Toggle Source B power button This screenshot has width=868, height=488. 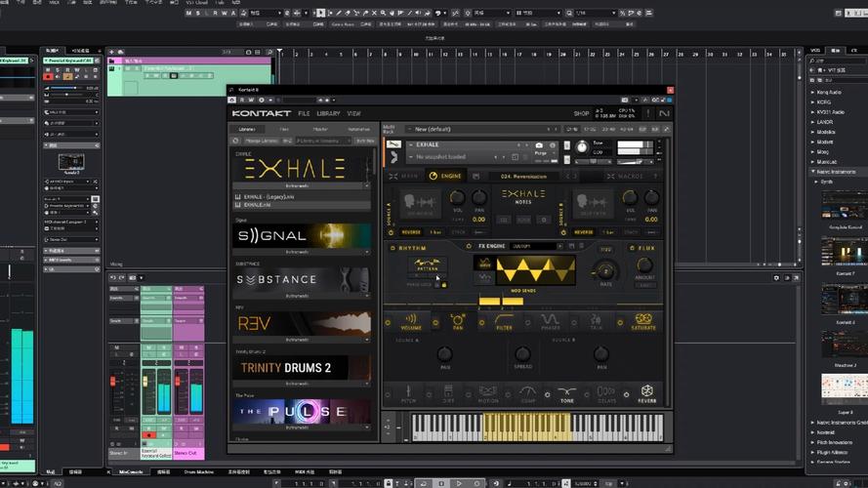(x=563, y=232)
